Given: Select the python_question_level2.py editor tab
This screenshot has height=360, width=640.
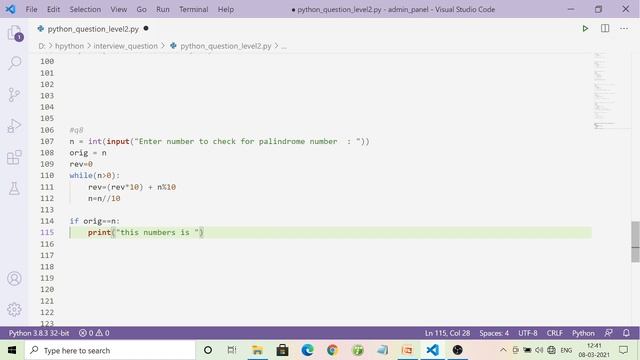Looking at the screenshot, I should (93, 29).
